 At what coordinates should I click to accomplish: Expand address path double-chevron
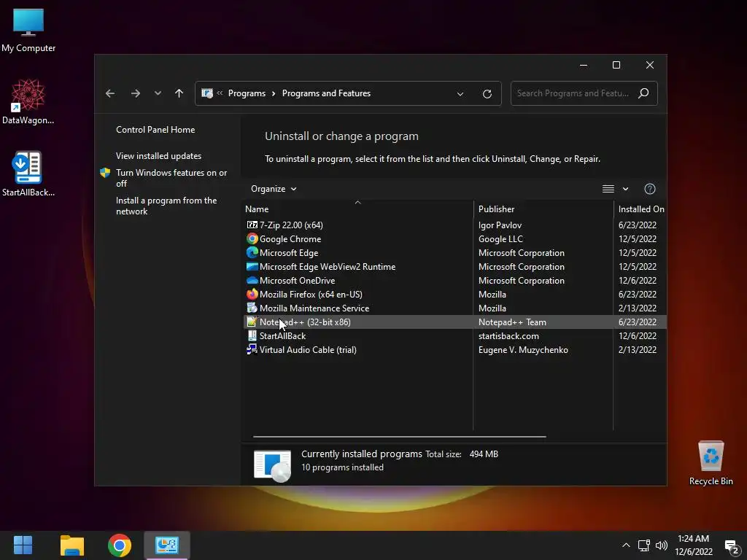220,93
